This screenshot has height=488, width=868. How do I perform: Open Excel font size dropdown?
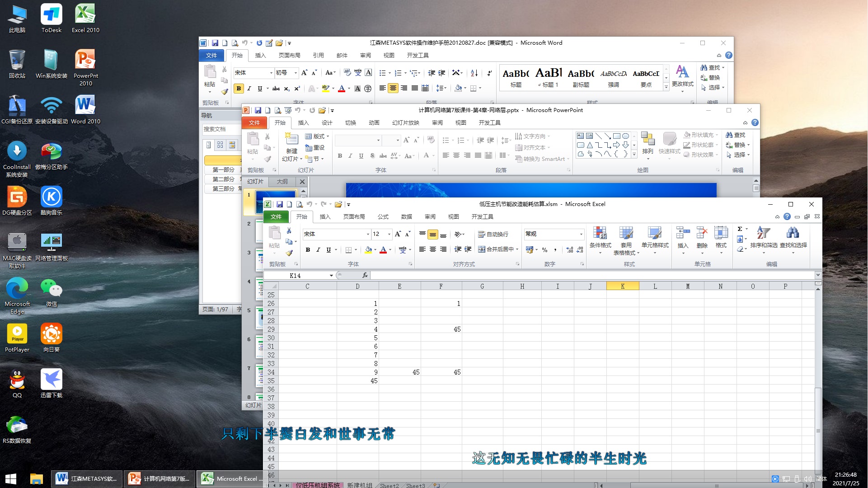point(389,234)
